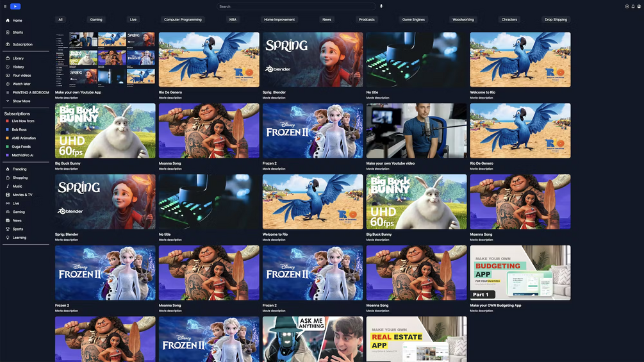The image size is (644, 362).
Task: Select the NBA filter chip
Action: (x=233, y=19)
